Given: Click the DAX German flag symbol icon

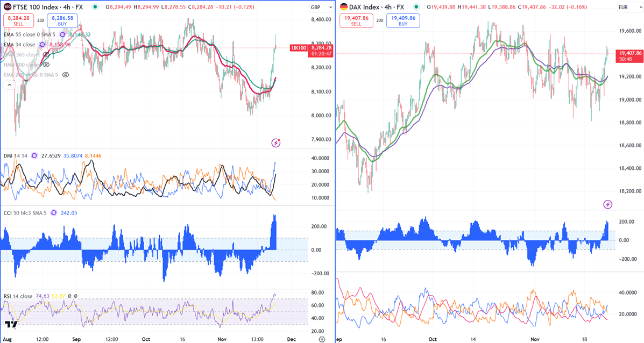Looking at the screenshot, I should click(x=343, y=7).
